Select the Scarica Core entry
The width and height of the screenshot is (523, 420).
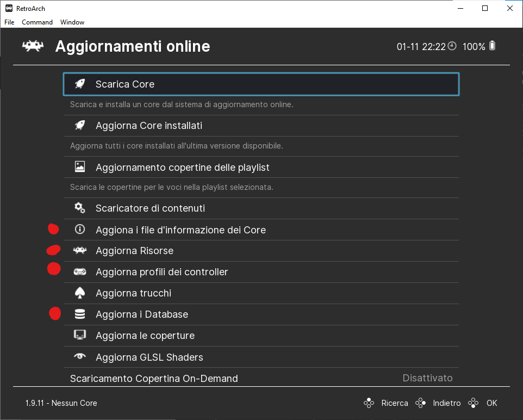(261, 84)
